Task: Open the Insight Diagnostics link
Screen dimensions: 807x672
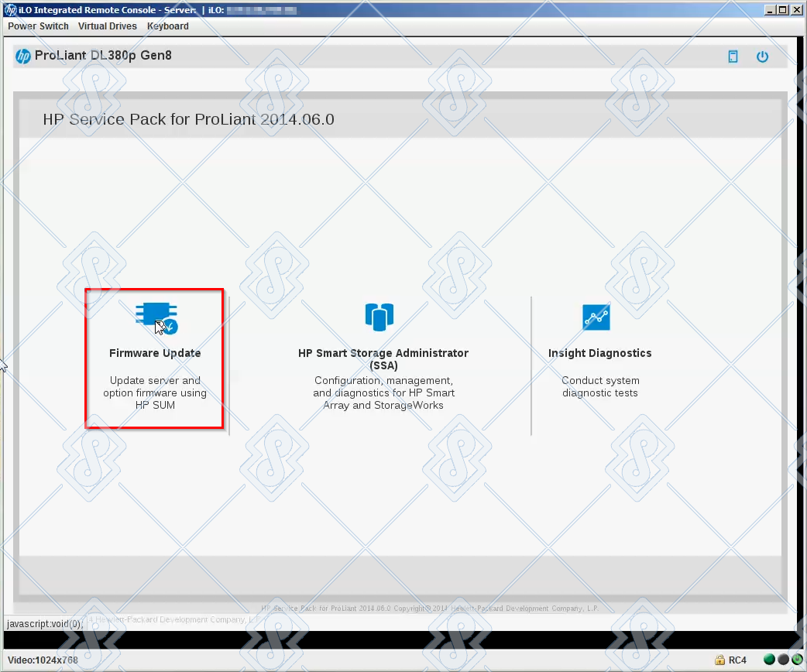Action: [x=599, y=353]
